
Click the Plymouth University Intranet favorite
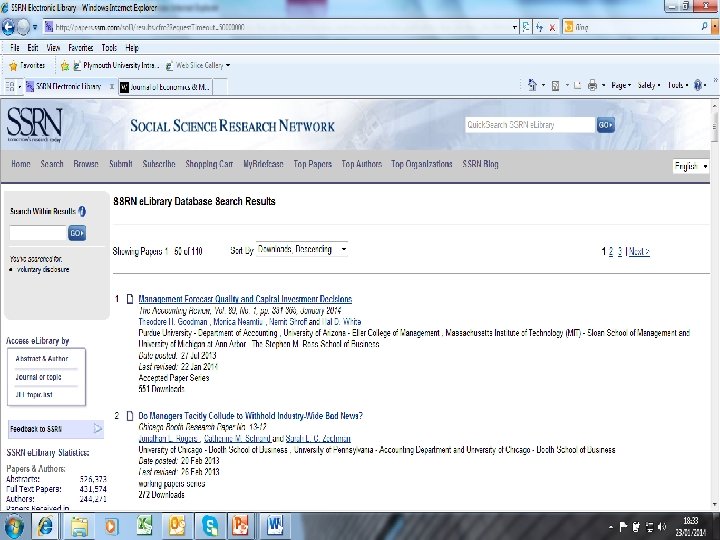click(x=115, y=65)
